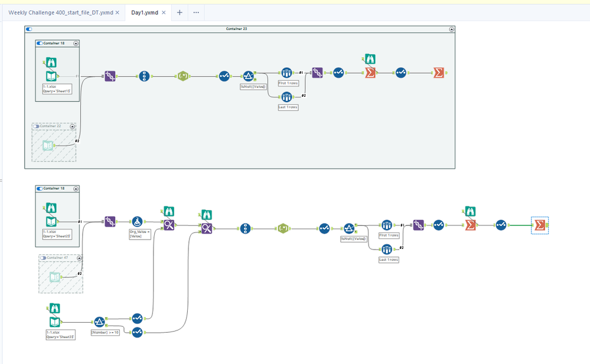
Task: Select the Union tool fed by Sheet1$ input
Action: pyautogui.click(x=110, y=76)
